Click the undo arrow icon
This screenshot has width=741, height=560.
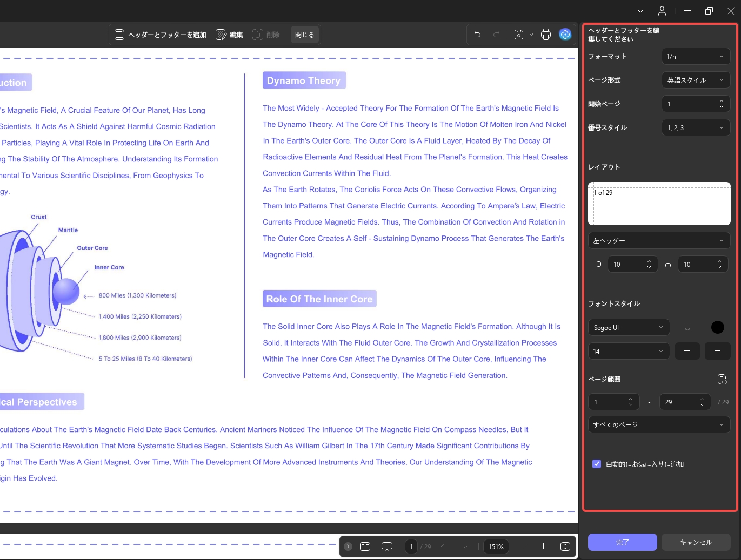click(477, 35)
